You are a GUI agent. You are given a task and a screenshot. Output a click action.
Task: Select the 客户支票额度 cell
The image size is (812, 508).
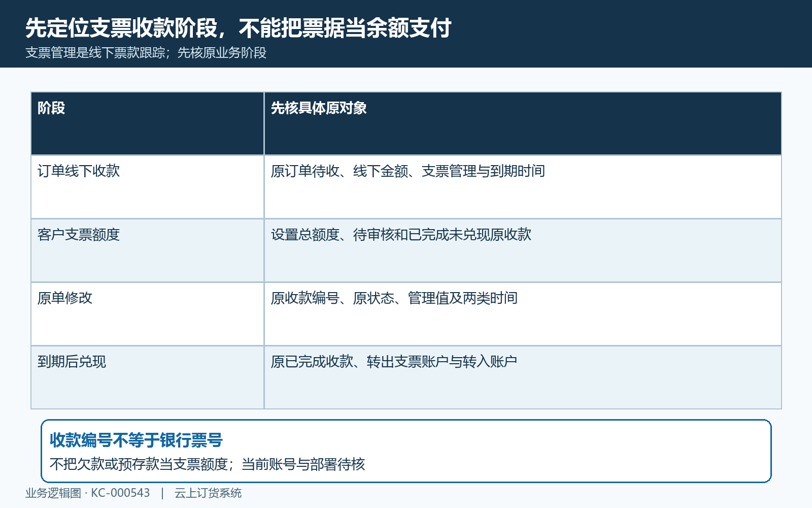point(148,250)
